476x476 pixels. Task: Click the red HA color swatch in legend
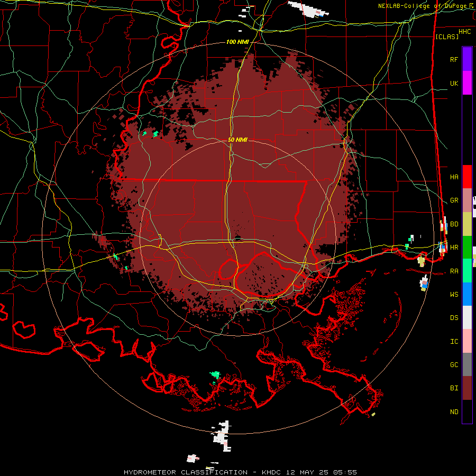point(467,177)
